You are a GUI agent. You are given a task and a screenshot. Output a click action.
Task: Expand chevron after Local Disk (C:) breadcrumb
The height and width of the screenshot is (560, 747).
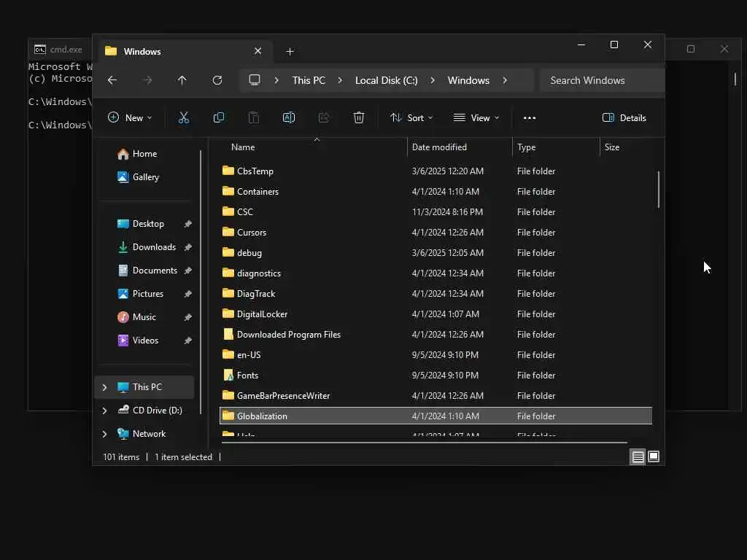click(432, 80)
